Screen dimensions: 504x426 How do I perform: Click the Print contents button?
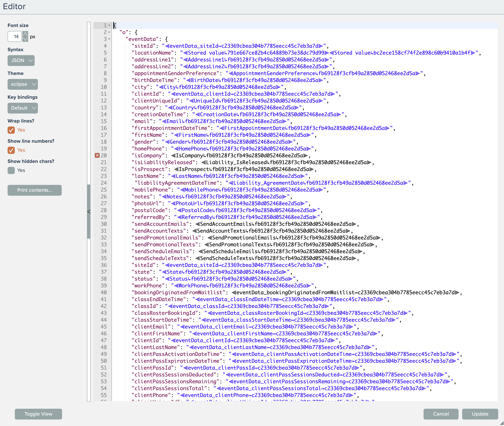coord(35,190)
